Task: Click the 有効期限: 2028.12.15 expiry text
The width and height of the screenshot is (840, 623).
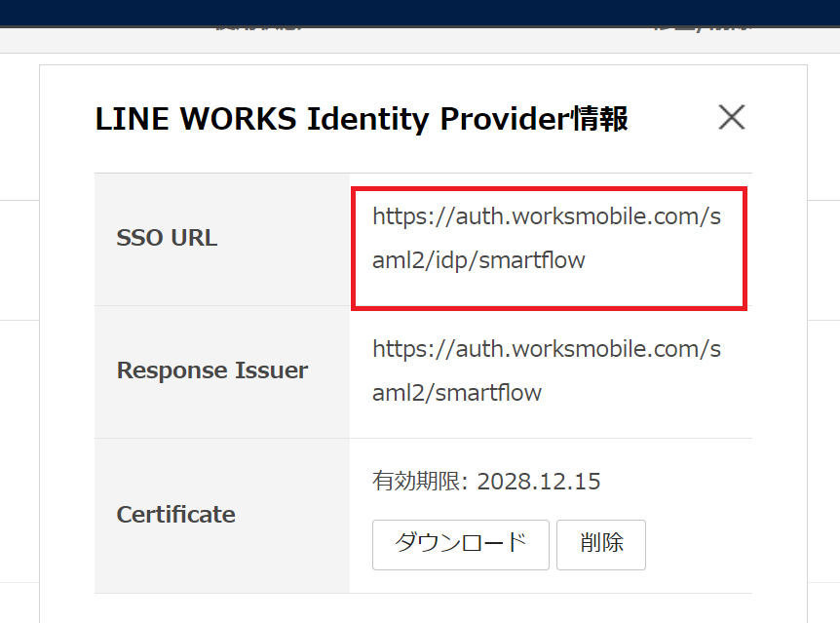Action: point(486,481)
